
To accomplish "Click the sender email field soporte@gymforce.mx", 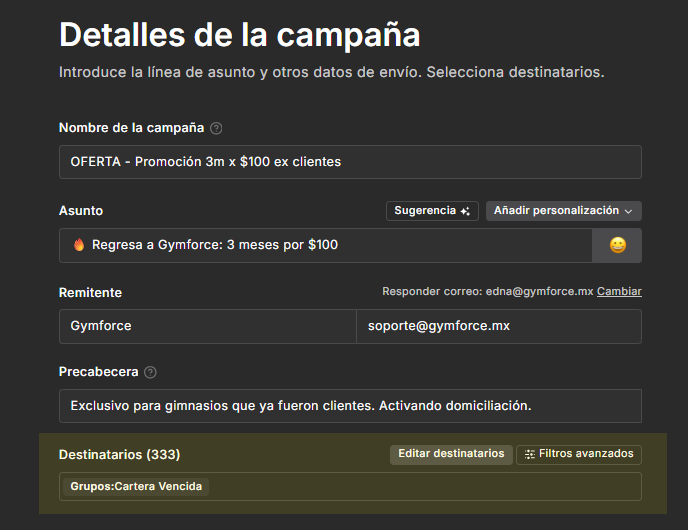I will click(498, 326).
